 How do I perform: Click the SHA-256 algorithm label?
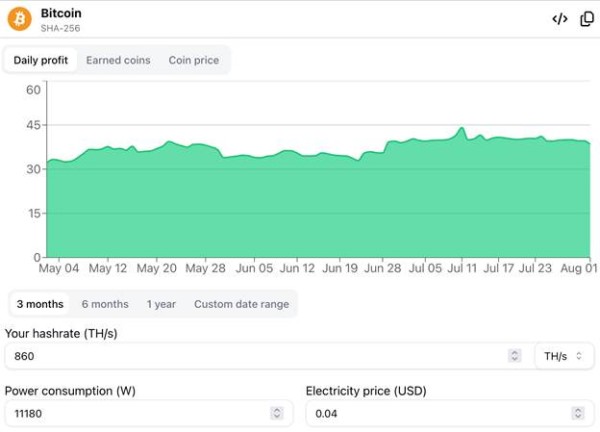(60, 28)
